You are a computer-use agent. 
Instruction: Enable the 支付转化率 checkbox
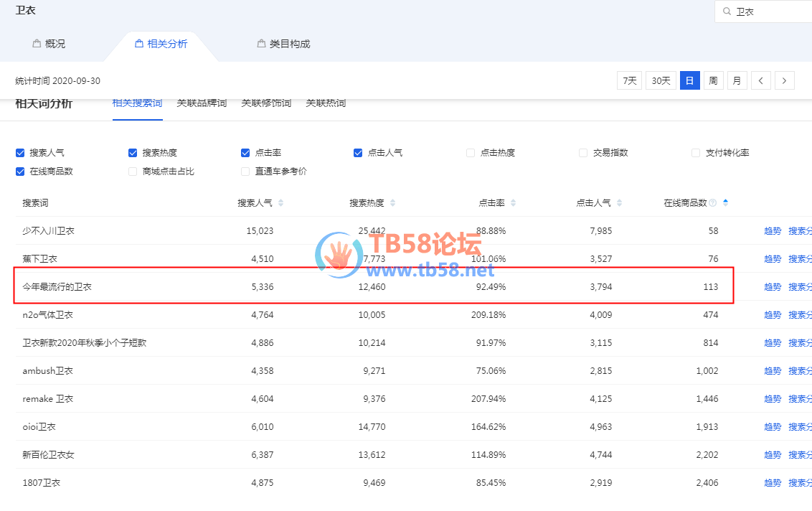[x=696, y=153]
